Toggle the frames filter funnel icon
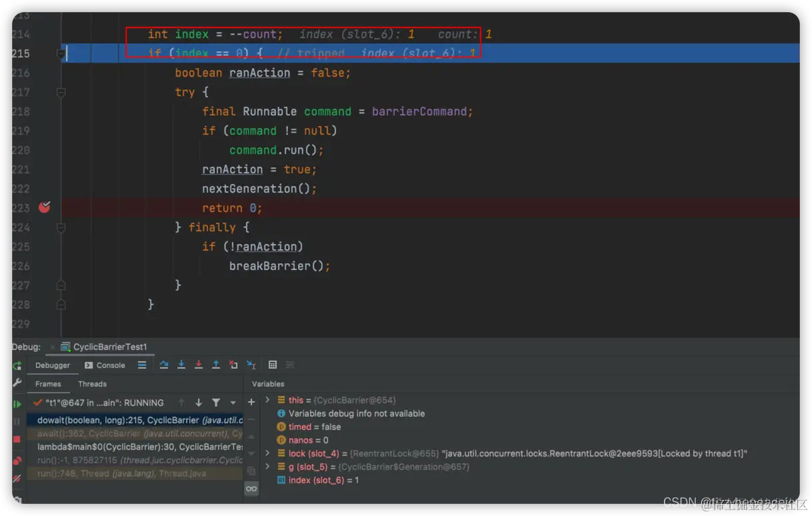 (x=216, y=403)
